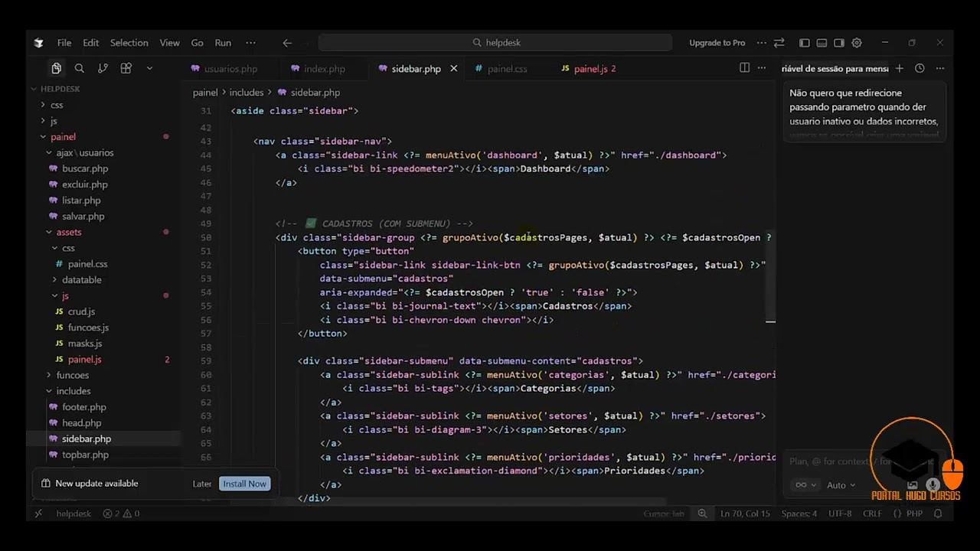Change the CRLF line ending
This screenshot has height=551, width=980.
872,514
